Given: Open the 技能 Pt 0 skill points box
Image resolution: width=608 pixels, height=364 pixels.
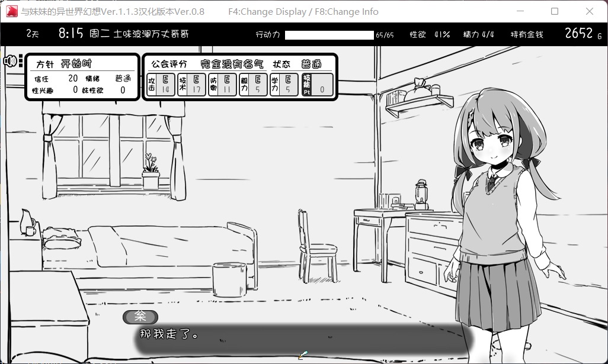Looking at the screenshot, I should point(317,85).
